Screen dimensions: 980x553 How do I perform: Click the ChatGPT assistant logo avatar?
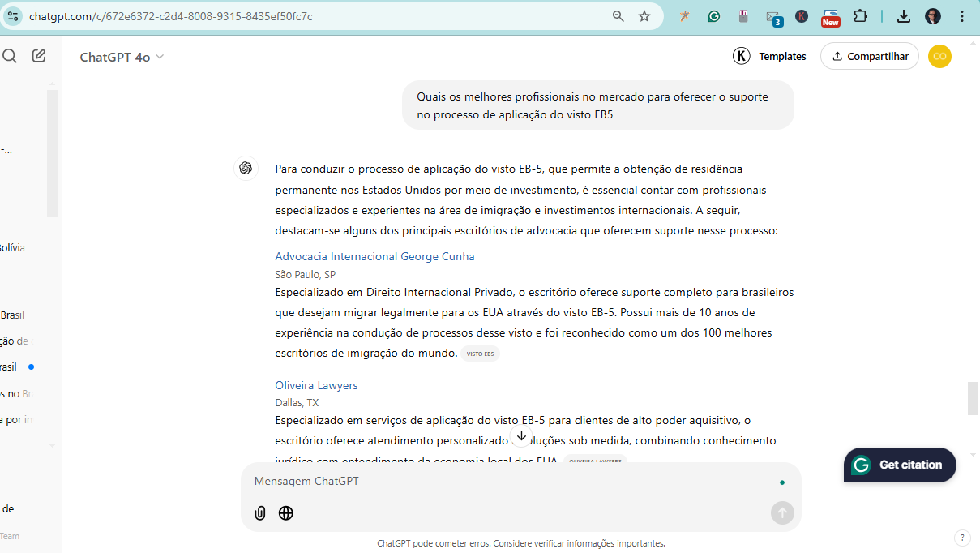246,168
